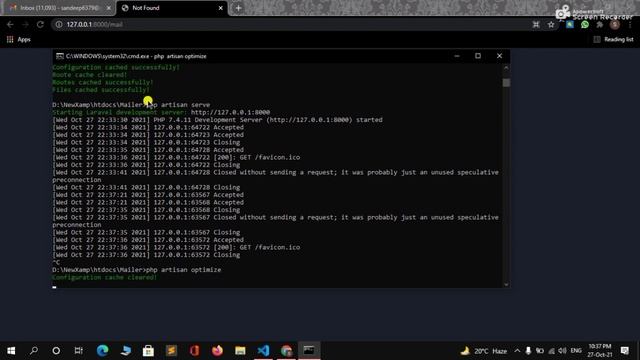Open the Chrome extensions puzzle menu
Screen dimensions: 640x360
(600, 24)
